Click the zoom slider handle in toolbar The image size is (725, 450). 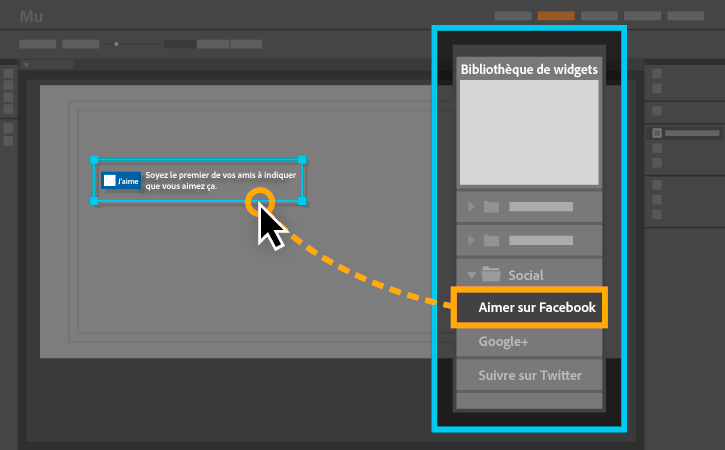[x=117, y=44]
